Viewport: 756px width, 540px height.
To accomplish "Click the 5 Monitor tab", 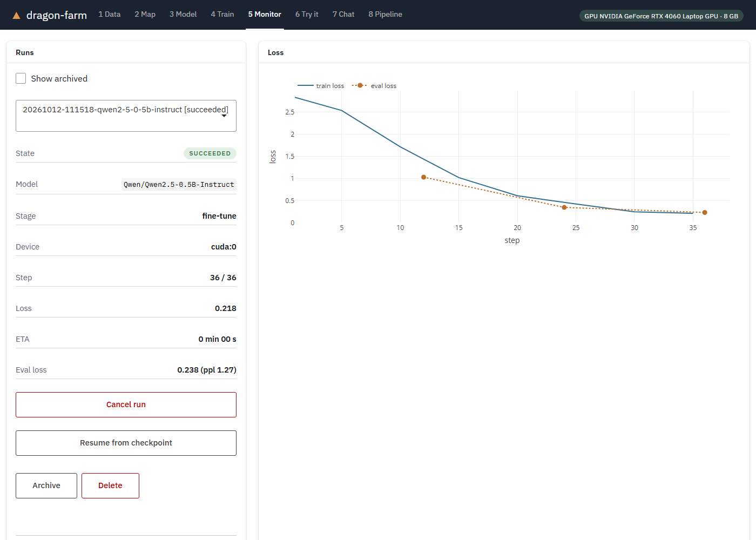I will tap(265, 15).
